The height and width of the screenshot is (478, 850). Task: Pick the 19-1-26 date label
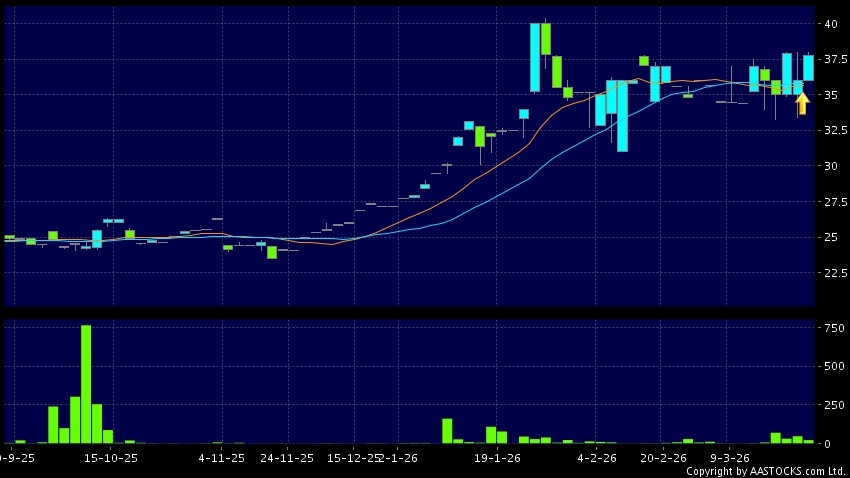497,458
